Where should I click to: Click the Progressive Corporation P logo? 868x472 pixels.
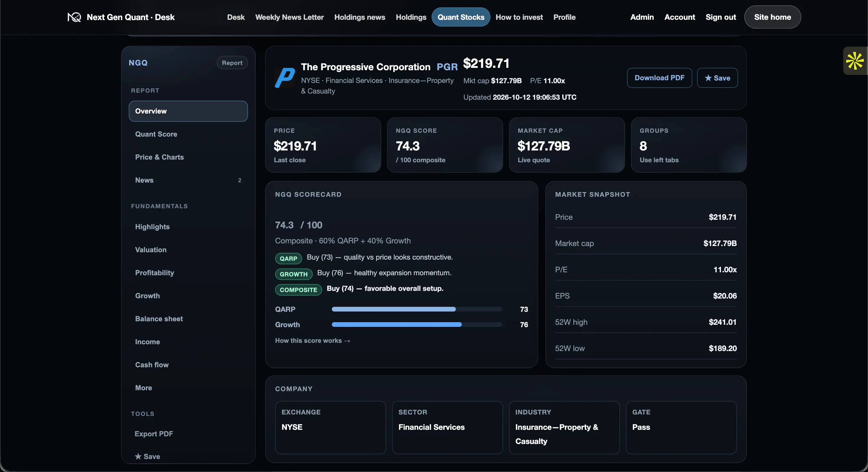(285, 78)
